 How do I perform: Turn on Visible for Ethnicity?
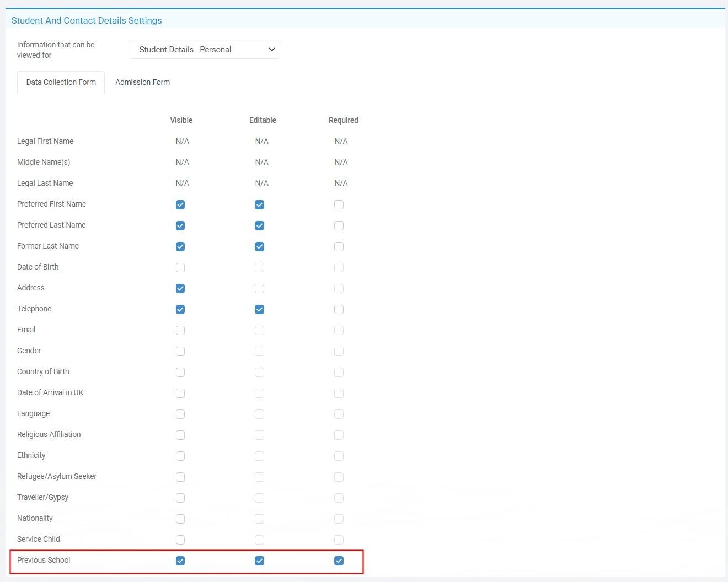point(180,456)
